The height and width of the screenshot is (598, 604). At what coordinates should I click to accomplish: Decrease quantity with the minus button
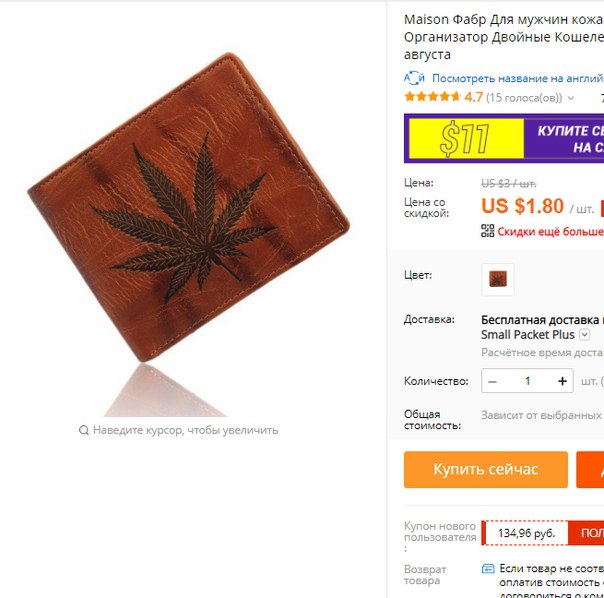[x=492, y=381]
